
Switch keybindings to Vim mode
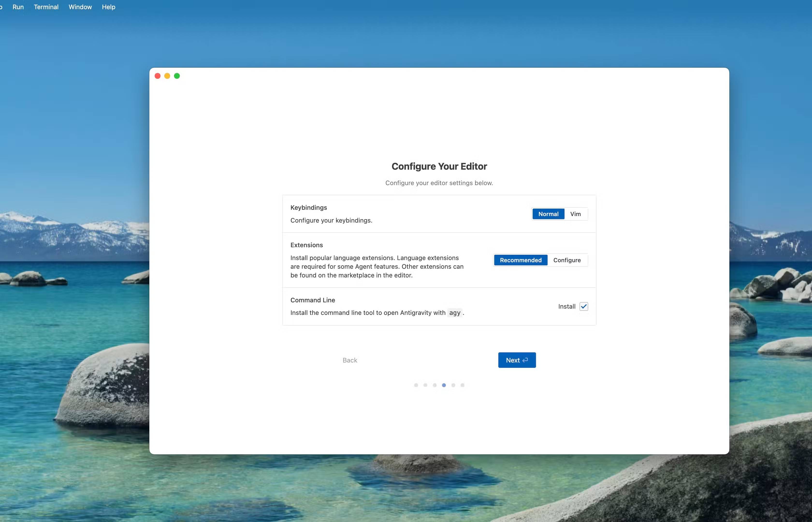point(575,214)
